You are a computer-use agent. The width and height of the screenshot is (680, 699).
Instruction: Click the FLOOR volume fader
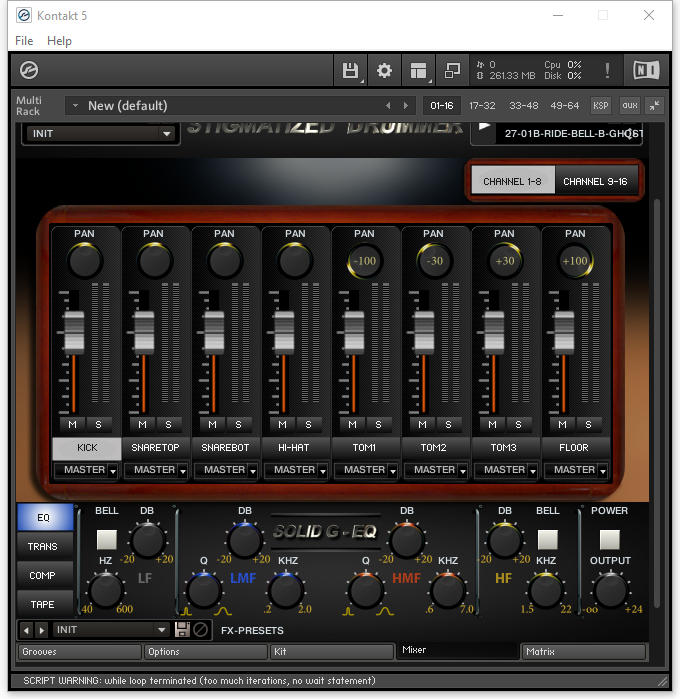point(564,331)
